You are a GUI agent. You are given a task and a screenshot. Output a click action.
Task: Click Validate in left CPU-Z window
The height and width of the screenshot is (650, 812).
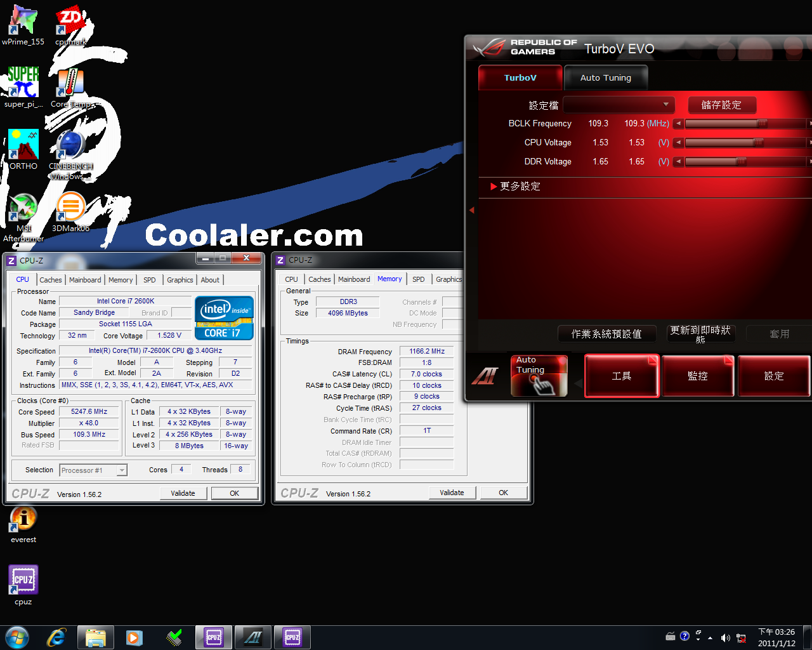tap(183, 493)
